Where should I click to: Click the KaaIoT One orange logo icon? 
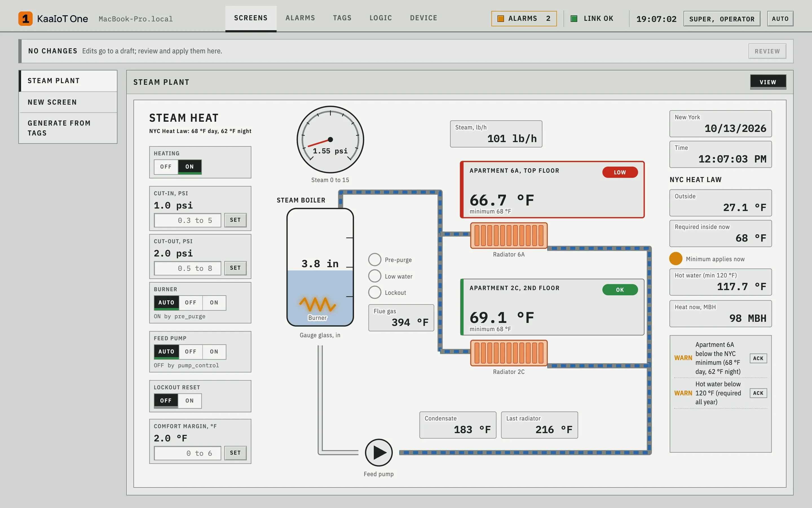click(x=25, y=18)
